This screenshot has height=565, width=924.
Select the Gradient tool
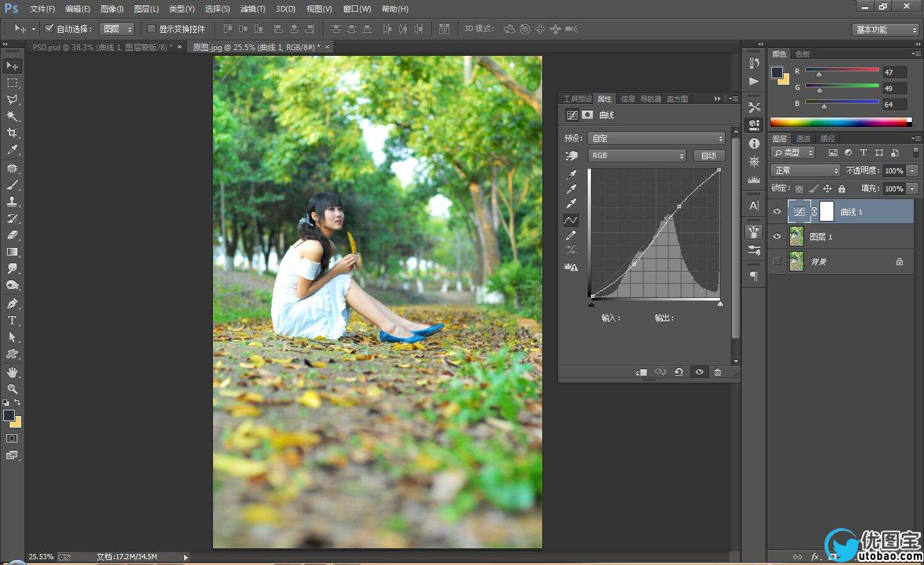point(12,252)
